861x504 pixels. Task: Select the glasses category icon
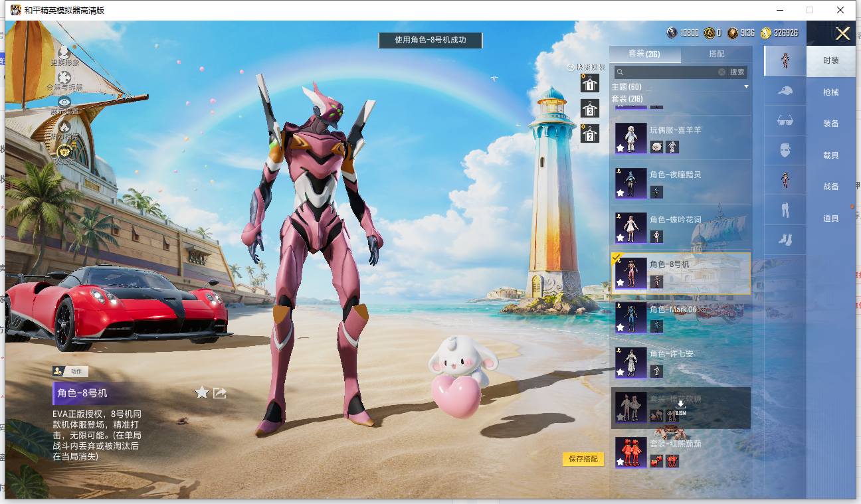coord(785,120)
